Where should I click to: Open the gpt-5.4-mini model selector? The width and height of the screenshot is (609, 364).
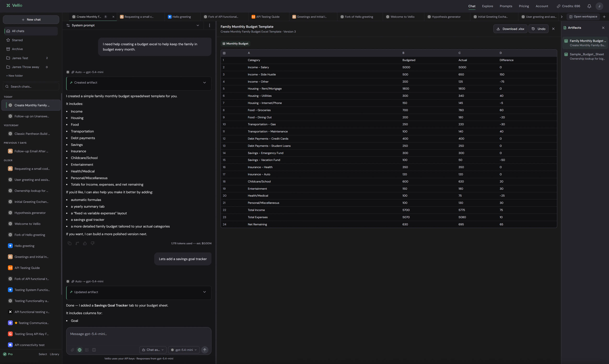point(184,350)
